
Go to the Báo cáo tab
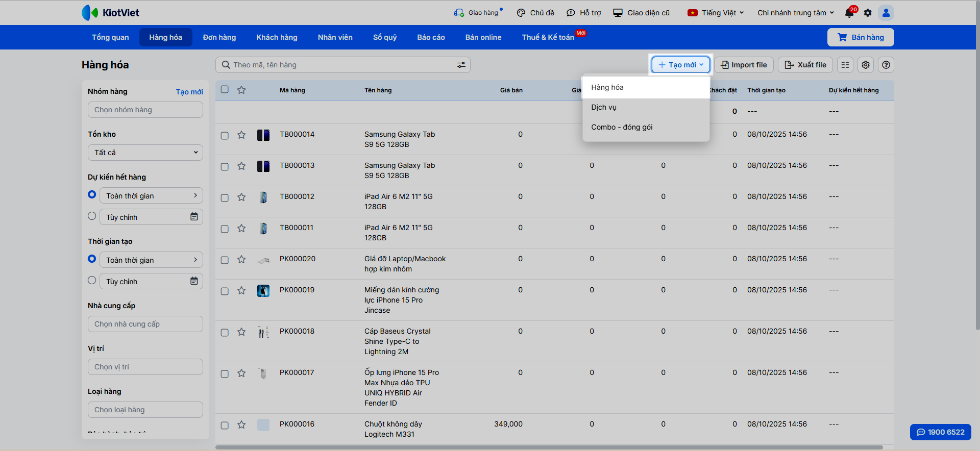coord(431,37)
